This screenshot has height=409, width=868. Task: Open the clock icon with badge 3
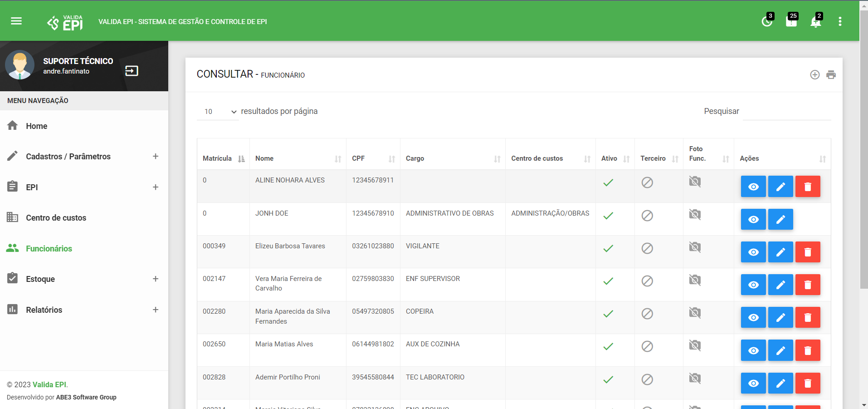(767, 21)
